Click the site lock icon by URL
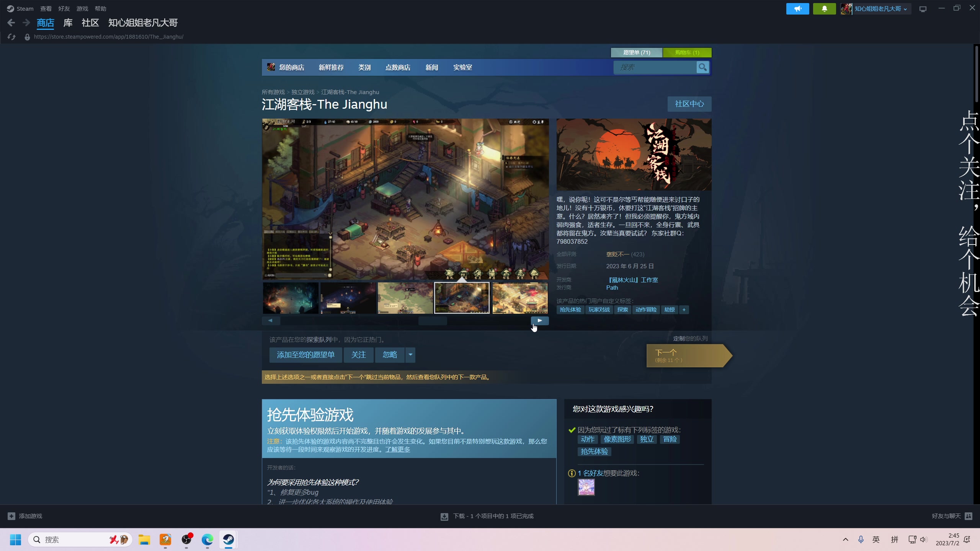This screenshot has height=551, width=980. point(27,37)
